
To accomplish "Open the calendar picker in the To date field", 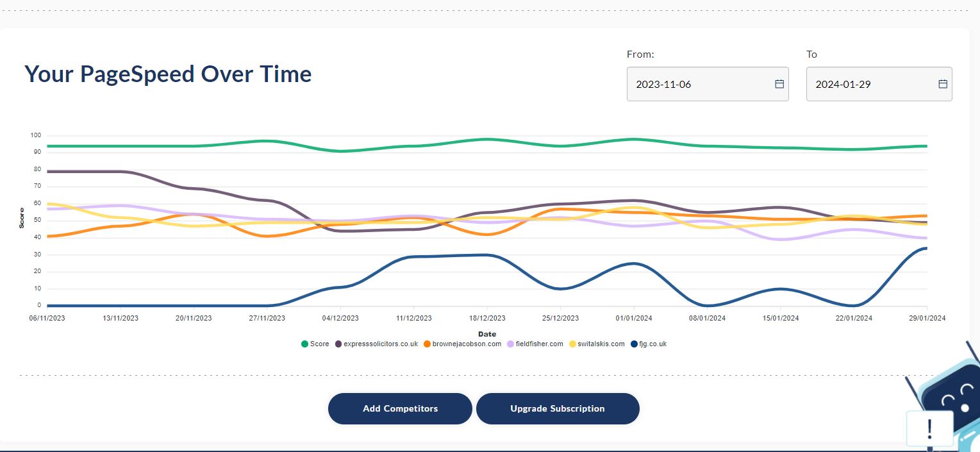I will (943, 84).
